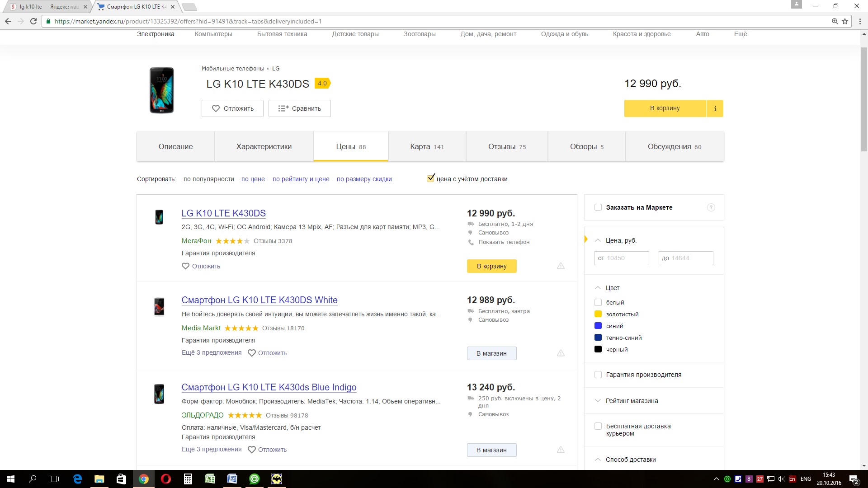Report Media Markt offer with warning triangle
Image resolution: width=868 pixels, height=488 pixels.
tap(561, 353)
